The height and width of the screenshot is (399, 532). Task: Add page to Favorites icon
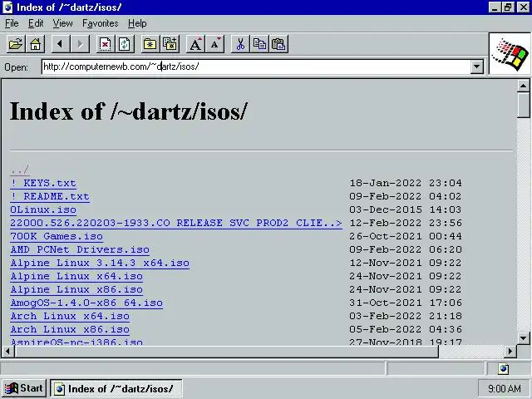(x=170, y=44)
